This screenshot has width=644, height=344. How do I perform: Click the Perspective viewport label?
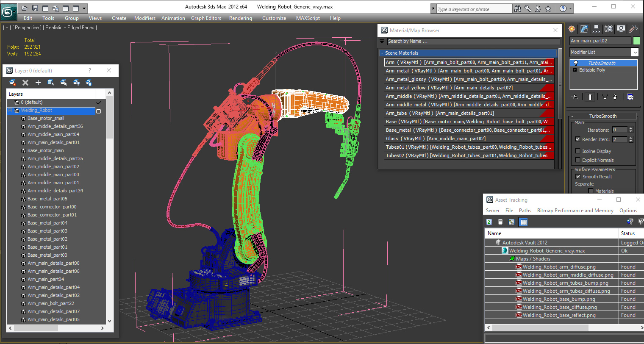[x=27, y=28]
